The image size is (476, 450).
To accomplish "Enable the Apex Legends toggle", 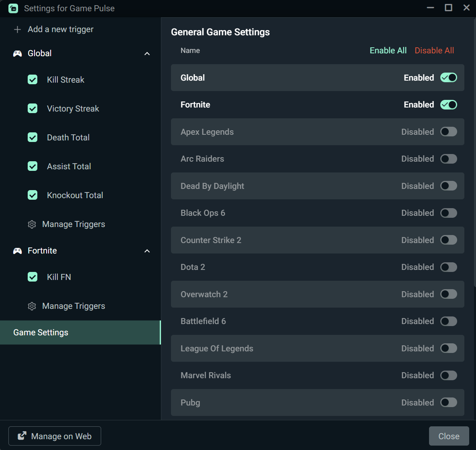I will tap(448, 132).
